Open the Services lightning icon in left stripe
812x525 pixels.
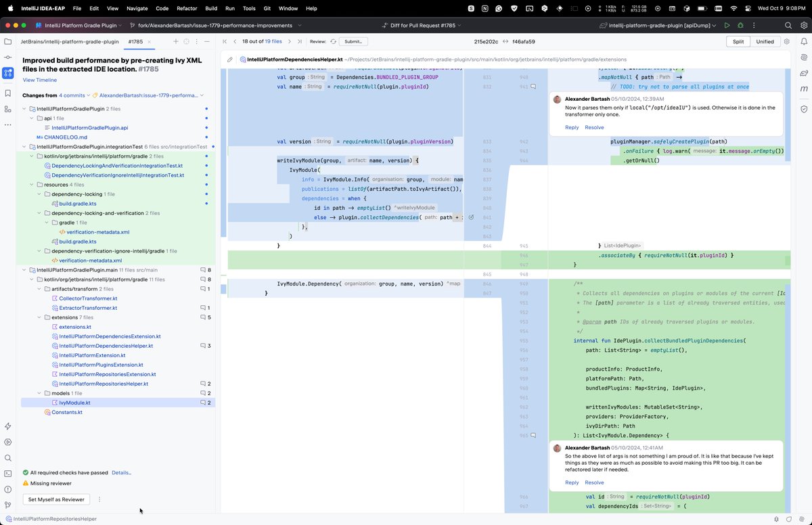7,426
